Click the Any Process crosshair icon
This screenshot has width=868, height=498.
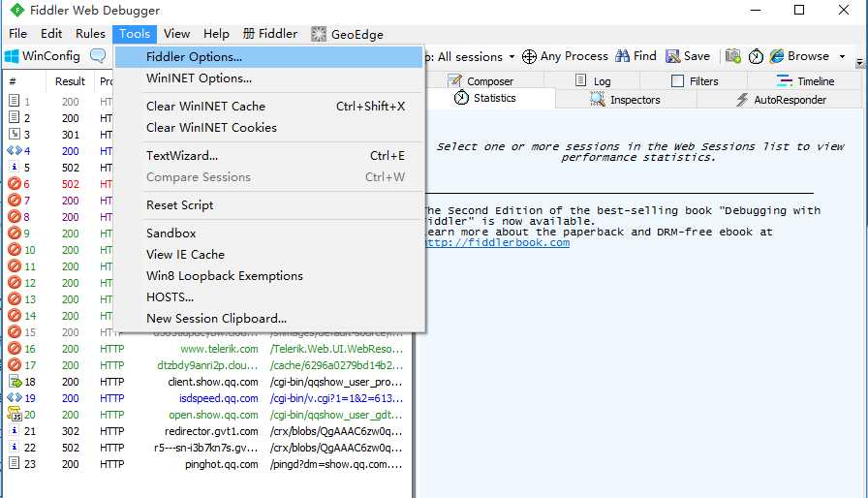(x=529, y=56)
